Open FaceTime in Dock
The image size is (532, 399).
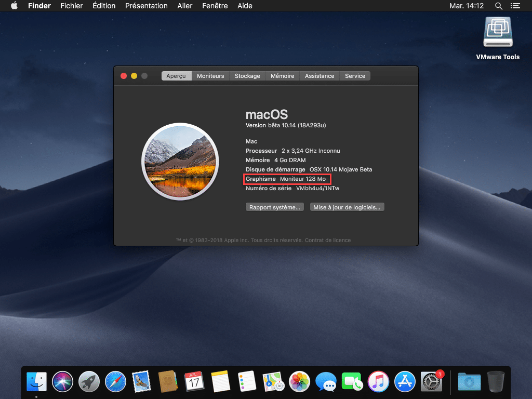tap(352, 381)
